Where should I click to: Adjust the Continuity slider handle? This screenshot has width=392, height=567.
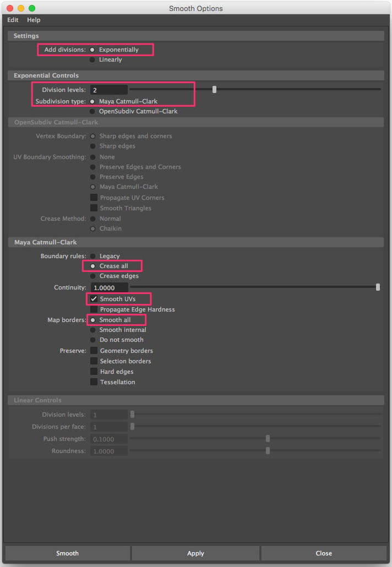[378, 287]
